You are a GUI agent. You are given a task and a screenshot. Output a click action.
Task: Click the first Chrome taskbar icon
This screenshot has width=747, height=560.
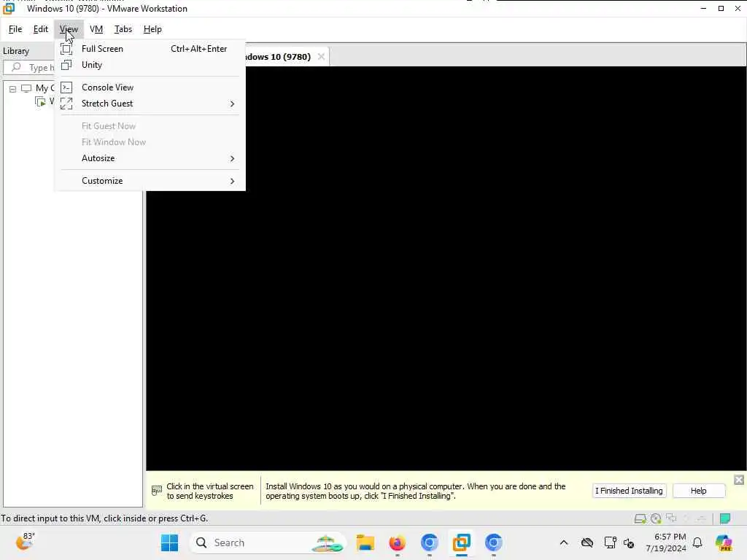(x=429, y=542)
